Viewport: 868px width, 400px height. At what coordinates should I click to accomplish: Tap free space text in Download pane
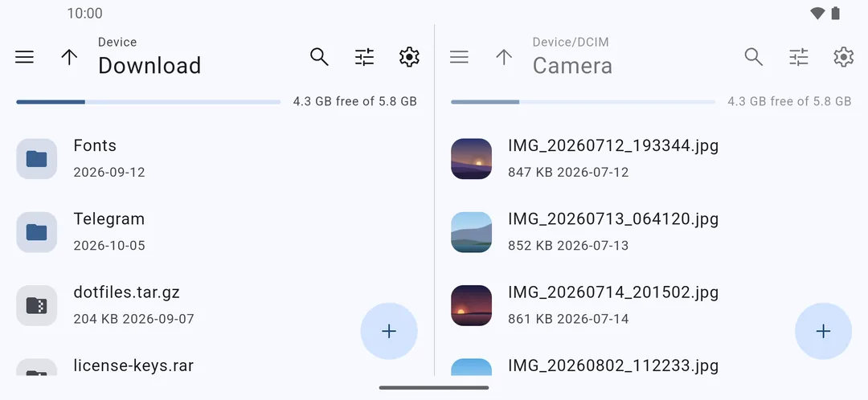[x=355, y=101]
